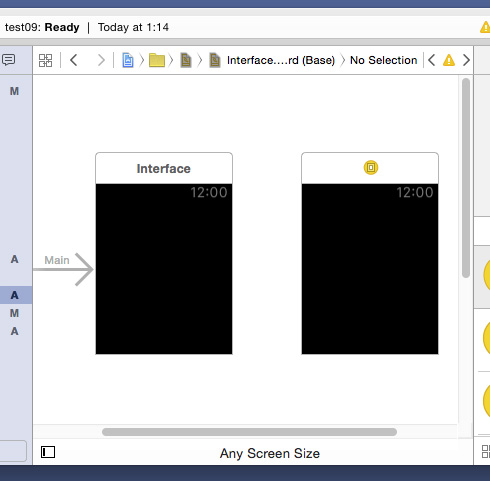Jump to next issue arrow
490x481 pixels.
pos(466,60)
